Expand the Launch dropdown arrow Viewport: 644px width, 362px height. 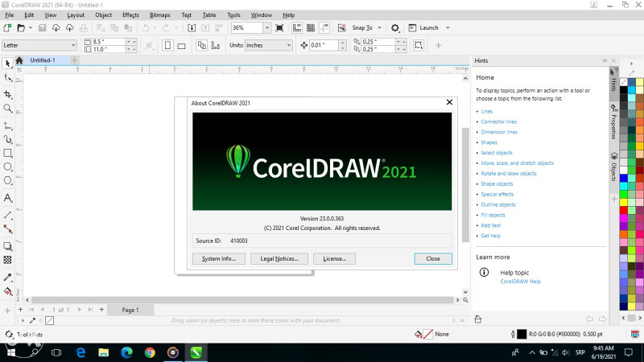point(448,27)
